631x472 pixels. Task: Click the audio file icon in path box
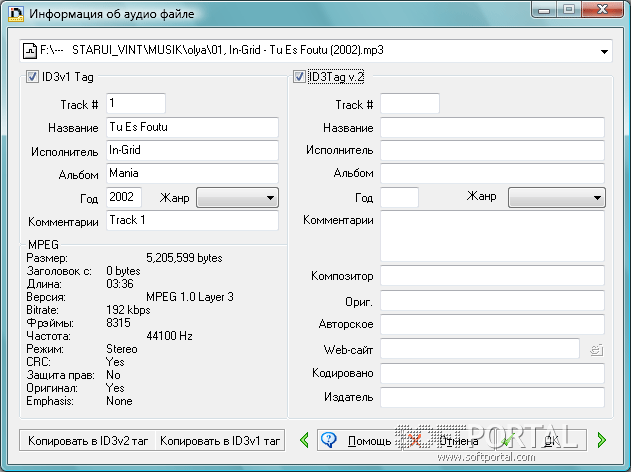click(x=30, y=51)
